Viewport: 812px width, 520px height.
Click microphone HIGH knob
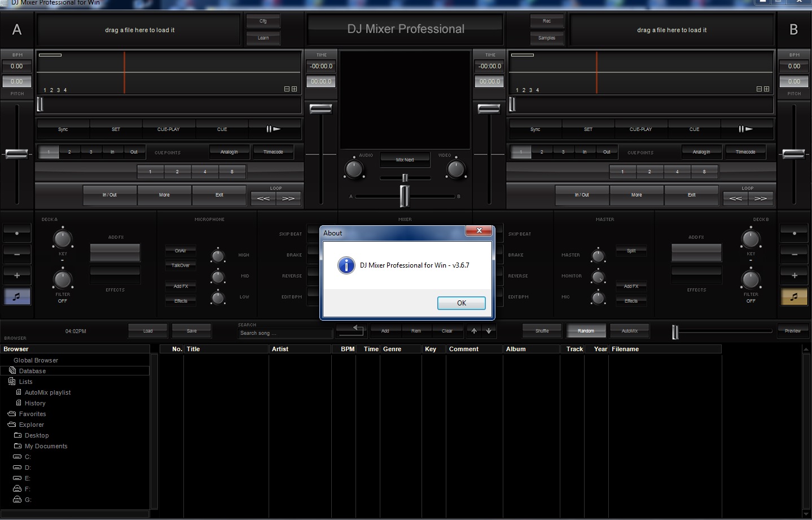[218, 256]
